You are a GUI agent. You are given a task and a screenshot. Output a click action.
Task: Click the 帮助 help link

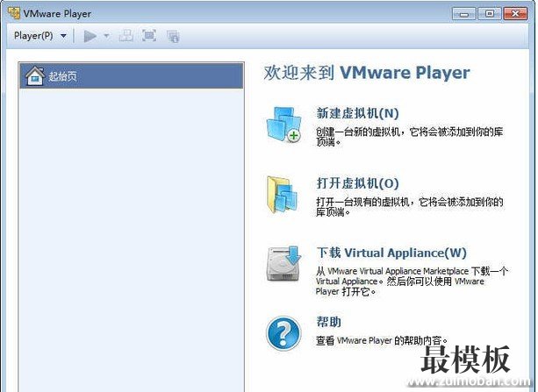tap(329, 322)
